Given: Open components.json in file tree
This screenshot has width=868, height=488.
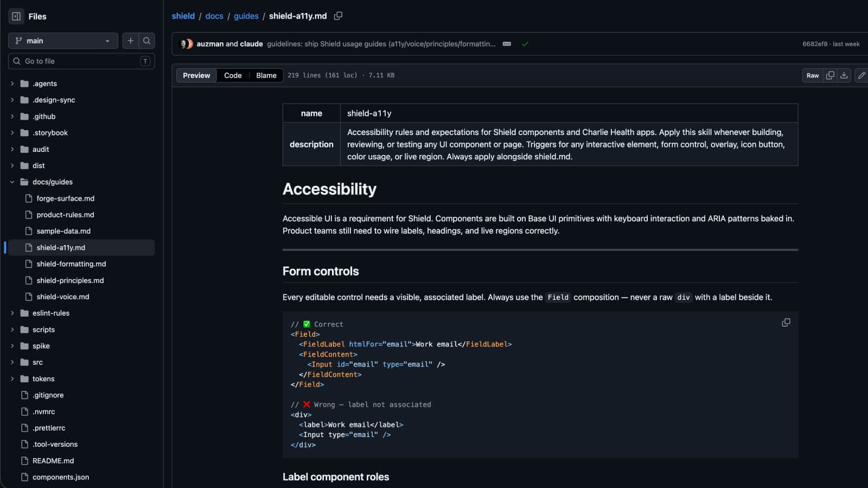Looking at the screenshot, I should point(61,477).
